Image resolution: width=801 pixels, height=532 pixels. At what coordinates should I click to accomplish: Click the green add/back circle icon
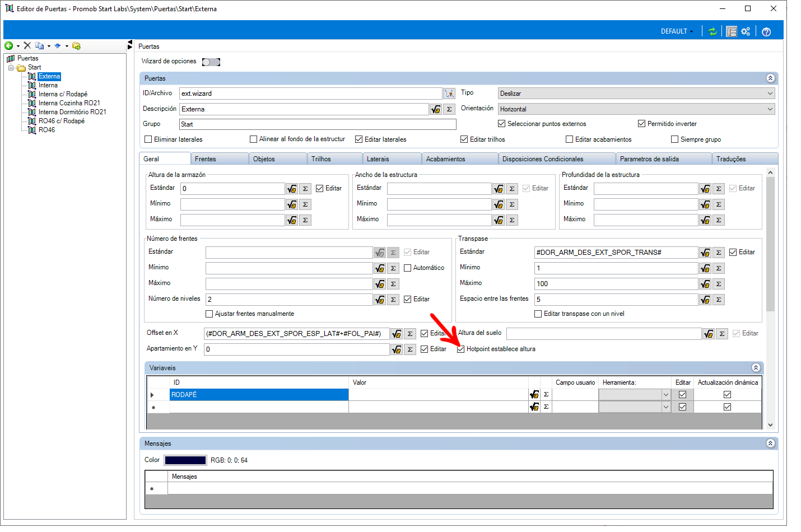pyautogui.click(x=8, y=46)
